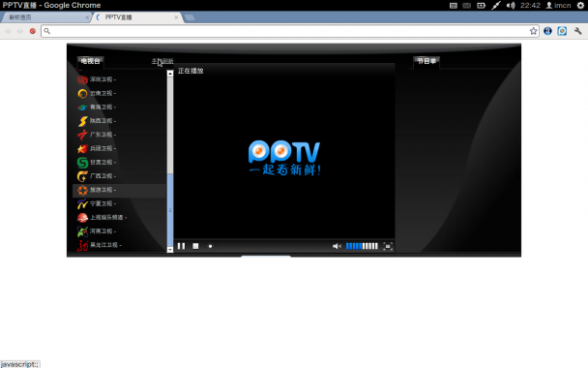
Task: Select 甘肃卫视 green logo
Action: point(82,163)
